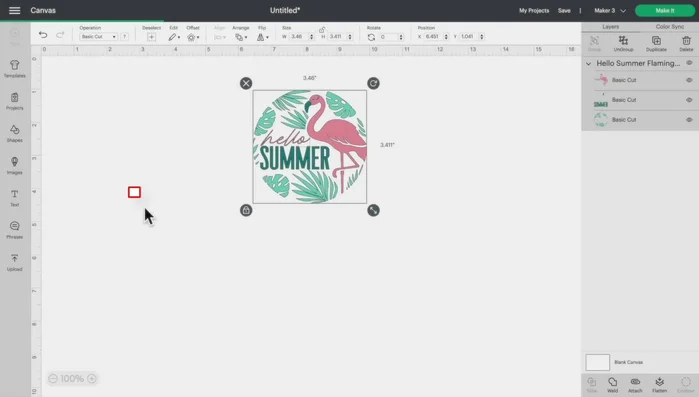Click the Untitled* project name
The image size is (699, 397).
pos(285,10)
